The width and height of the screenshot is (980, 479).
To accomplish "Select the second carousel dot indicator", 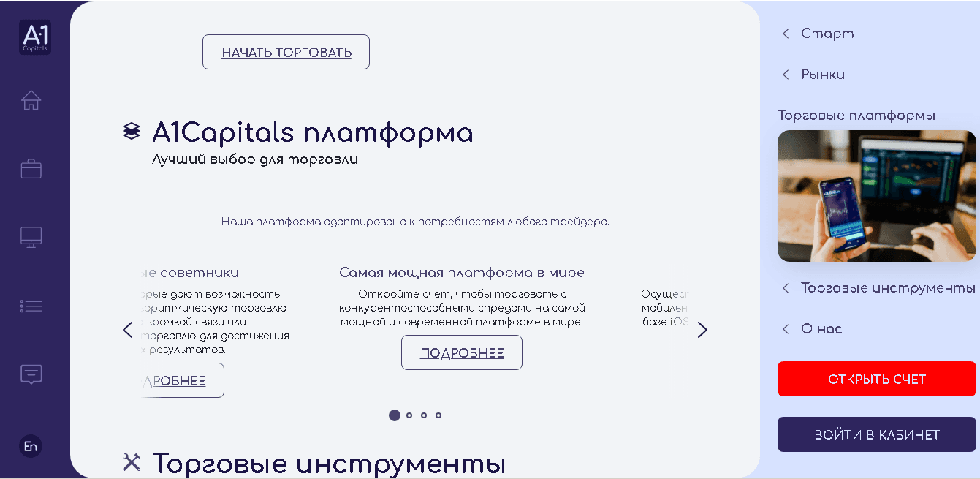I will click(409, 415).
